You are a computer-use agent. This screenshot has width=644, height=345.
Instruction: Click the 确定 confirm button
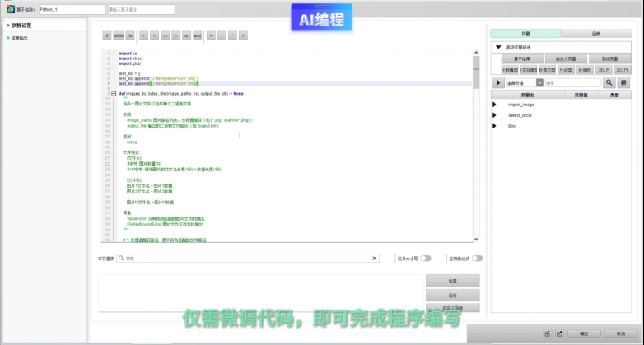(584, 334)
